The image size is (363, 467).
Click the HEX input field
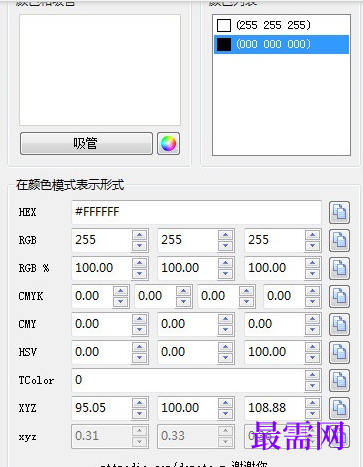pos(196,212)
